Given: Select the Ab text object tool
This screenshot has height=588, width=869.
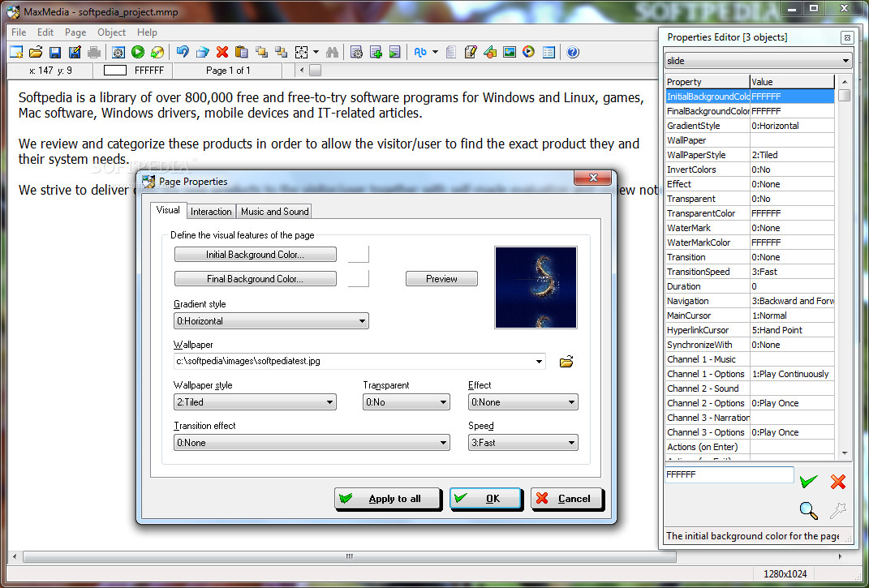Looking at the screenshot, I should [x=420, y=52].
